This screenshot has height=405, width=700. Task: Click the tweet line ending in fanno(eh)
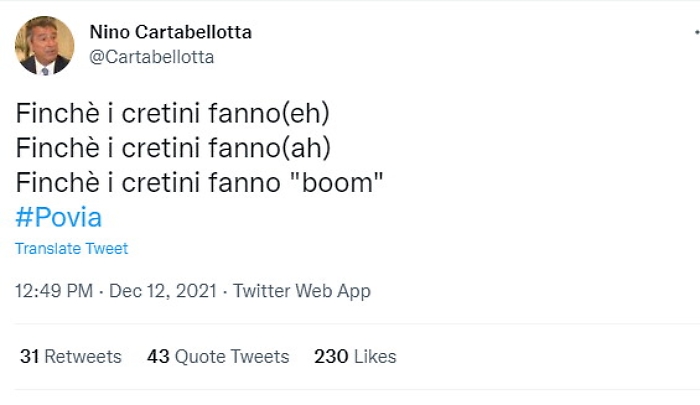point(172,113)
